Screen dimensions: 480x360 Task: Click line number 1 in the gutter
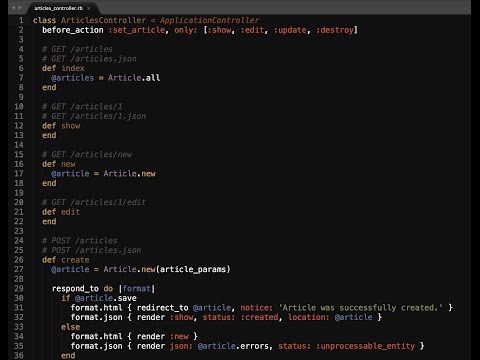pyautogui.click(x=21, y=20)
